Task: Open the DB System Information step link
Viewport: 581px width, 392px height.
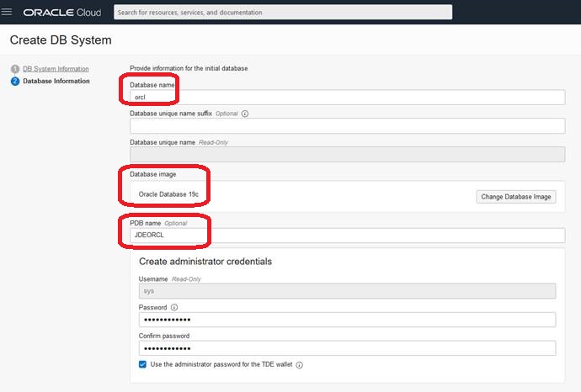Action: [x=56, y=69]
